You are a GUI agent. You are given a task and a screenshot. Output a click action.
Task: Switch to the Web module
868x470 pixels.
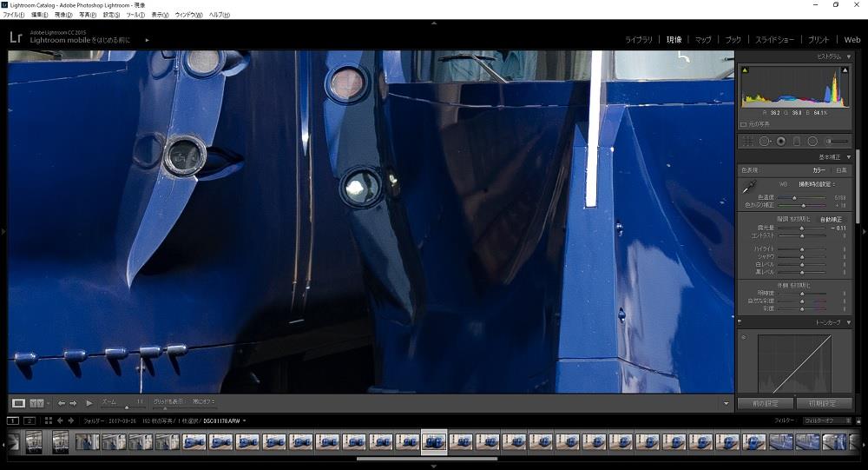852,40
